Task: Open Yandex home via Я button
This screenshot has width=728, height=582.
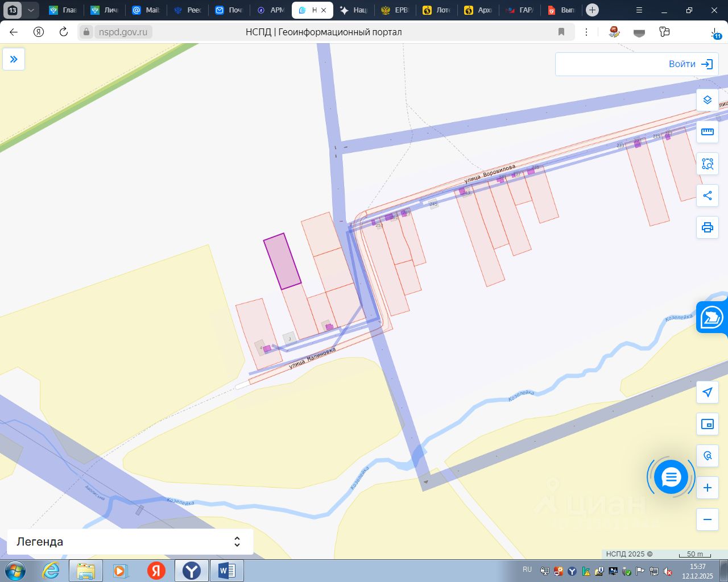Action: 39,32
